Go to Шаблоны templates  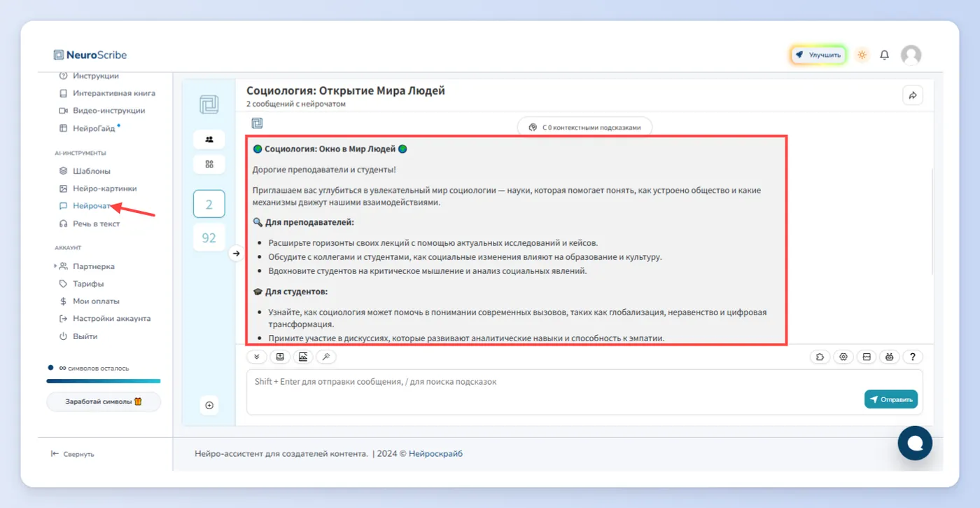click(85, 171)
